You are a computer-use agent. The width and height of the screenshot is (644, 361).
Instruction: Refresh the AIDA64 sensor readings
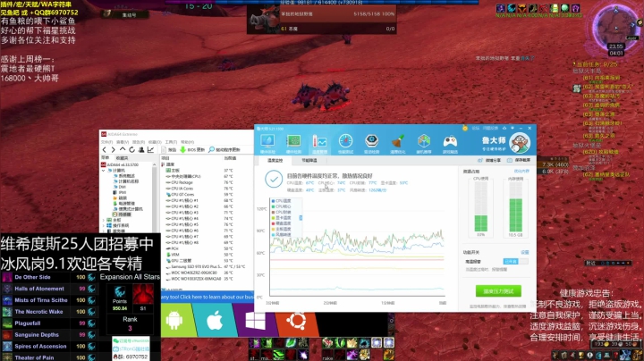pos(131,150)
